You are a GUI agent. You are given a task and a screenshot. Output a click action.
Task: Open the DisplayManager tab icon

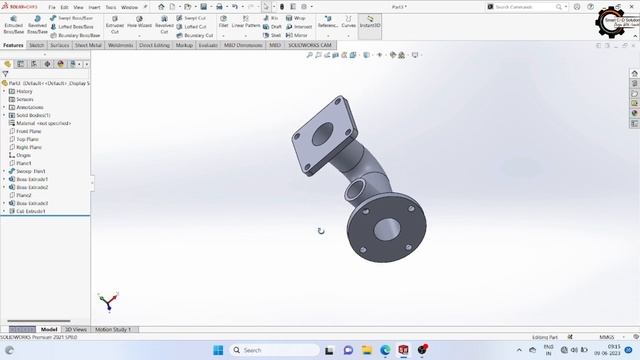click(61, 64)
